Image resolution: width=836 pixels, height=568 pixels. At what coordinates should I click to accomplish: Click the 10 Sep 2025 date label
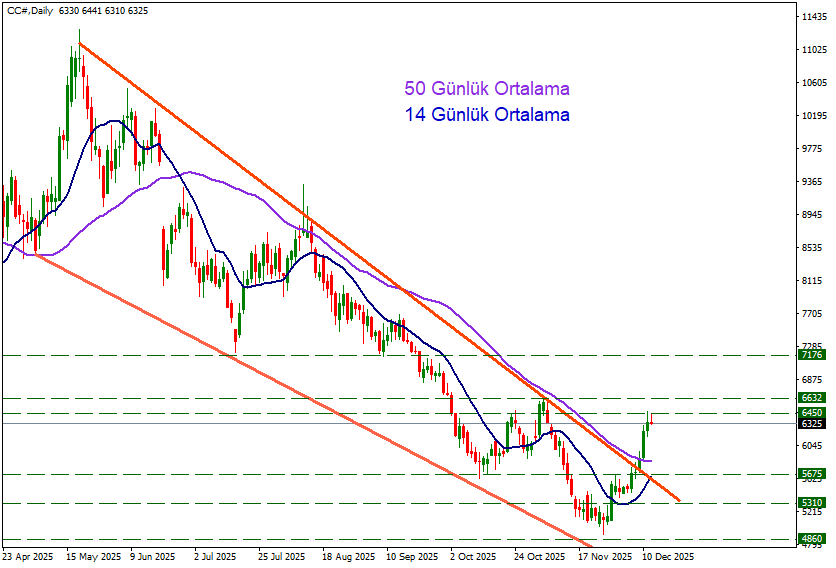click(410, 556)
